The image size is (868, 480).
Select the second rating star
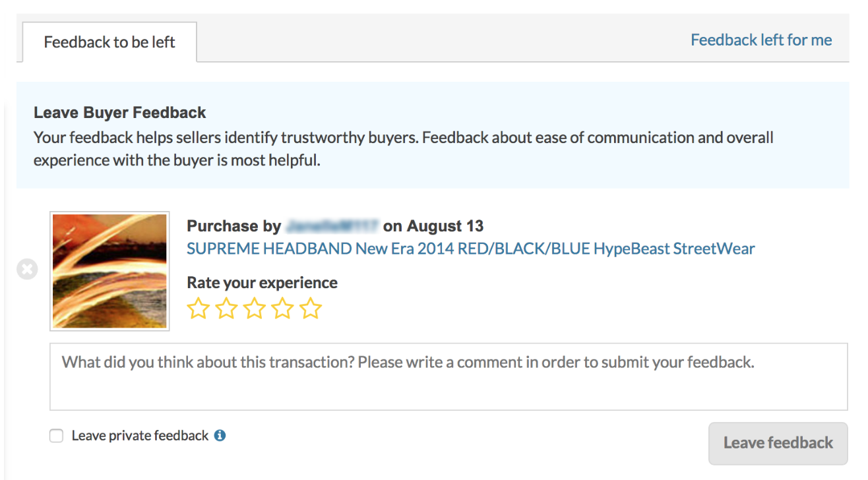226,309
